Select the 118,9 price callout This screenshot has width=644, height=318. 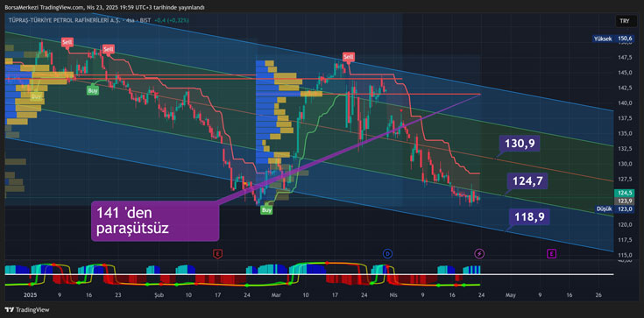tap(529, 217)
